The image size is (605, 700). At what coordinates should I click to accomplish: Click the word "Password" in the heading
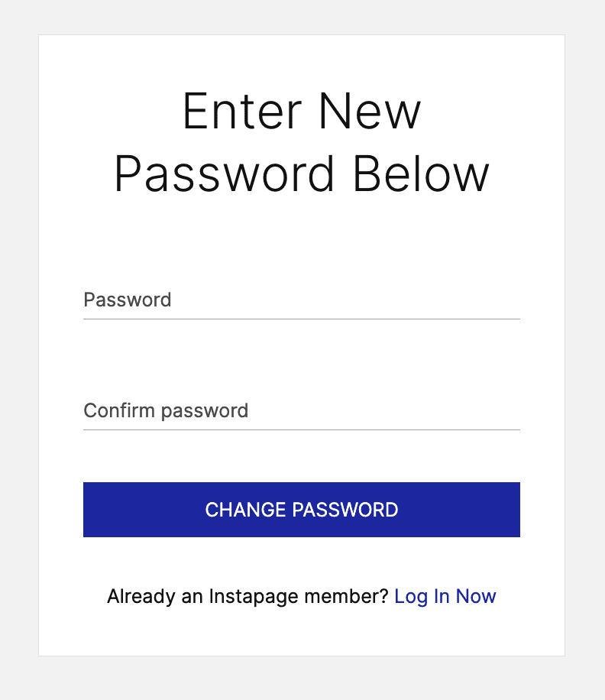pos(225,174)
